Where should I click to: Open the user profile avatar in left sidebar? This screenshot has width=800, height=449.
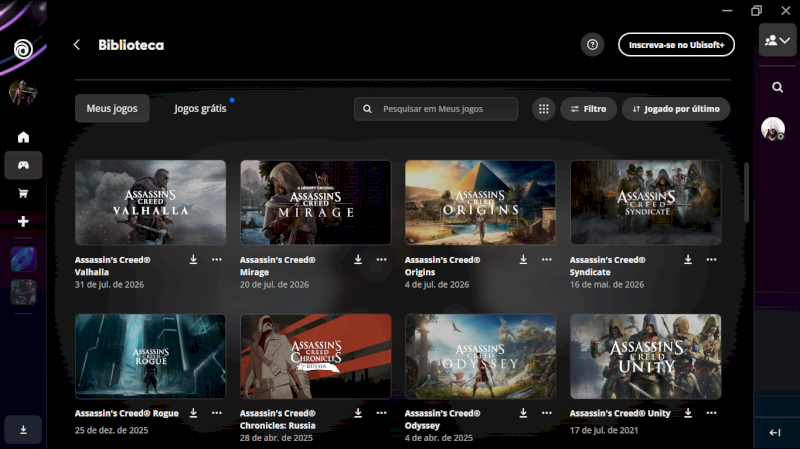[x=23, y=92]
